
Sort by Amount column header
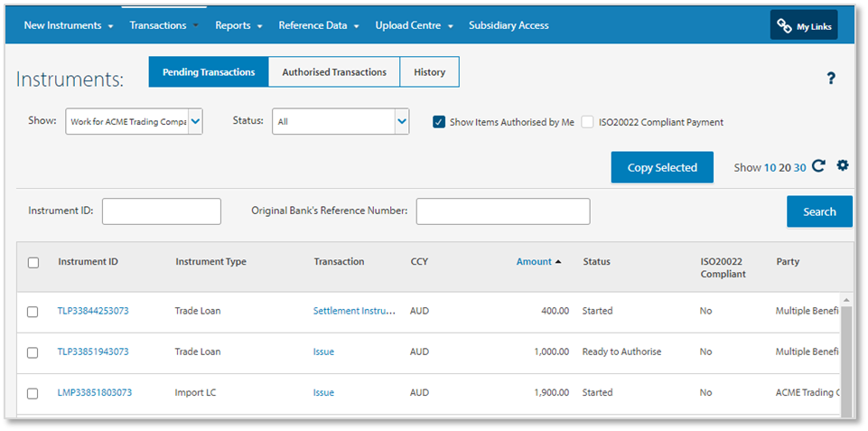pyautogui.click(x=534, y=262)
